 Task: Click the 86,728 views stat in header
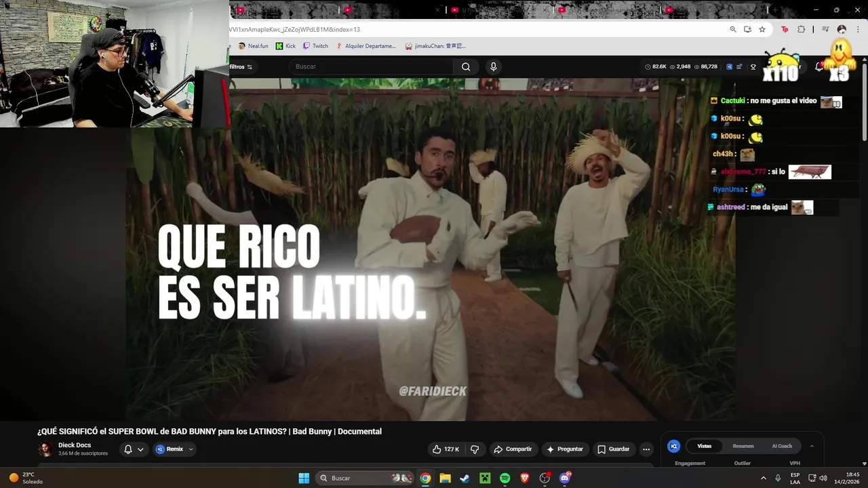705,66
